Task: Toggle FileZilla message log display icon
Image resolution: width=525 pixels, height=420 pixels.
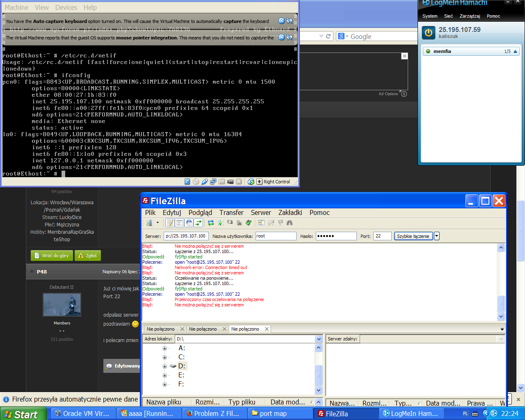Action: (170, 223)
